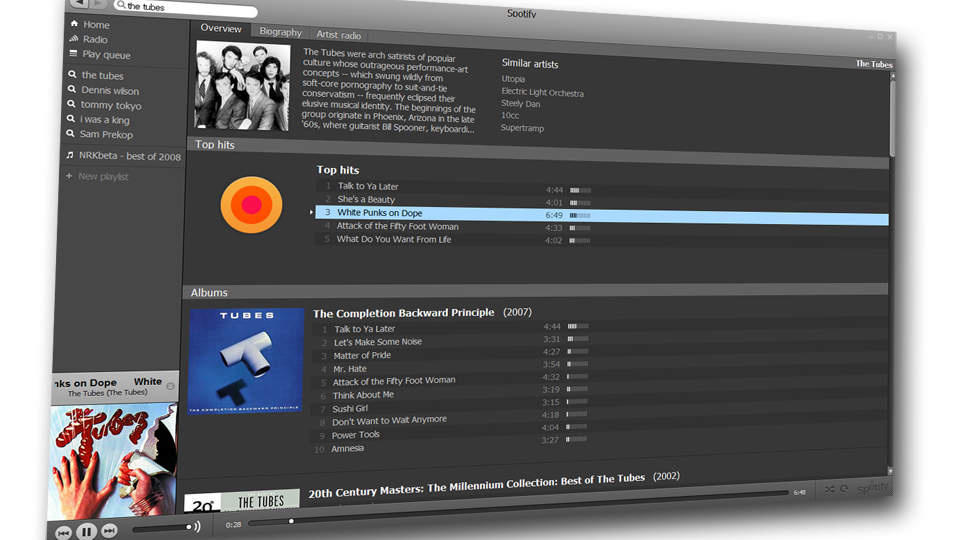
Task: Open 'The Completion Backward Principle' album title
Action: 403,313
